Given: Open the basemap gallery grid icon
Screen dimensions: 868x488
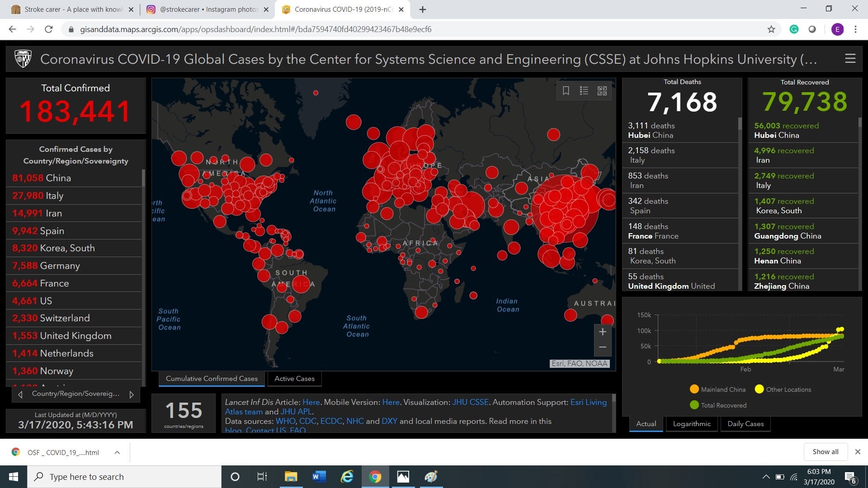Looking at the screenshot, I should click(x=602, y=91).
